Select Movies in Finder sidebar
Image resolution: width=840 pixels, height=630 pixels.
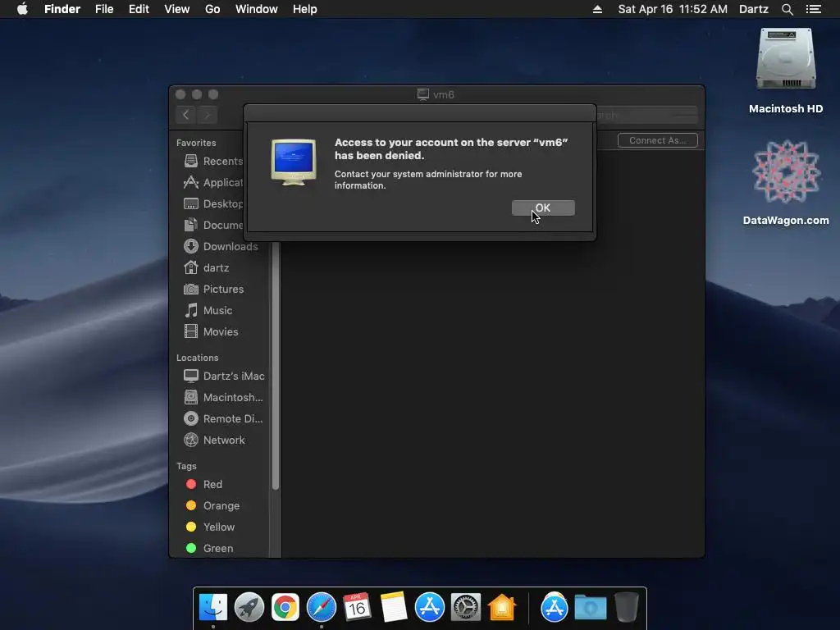pos(211,331)
